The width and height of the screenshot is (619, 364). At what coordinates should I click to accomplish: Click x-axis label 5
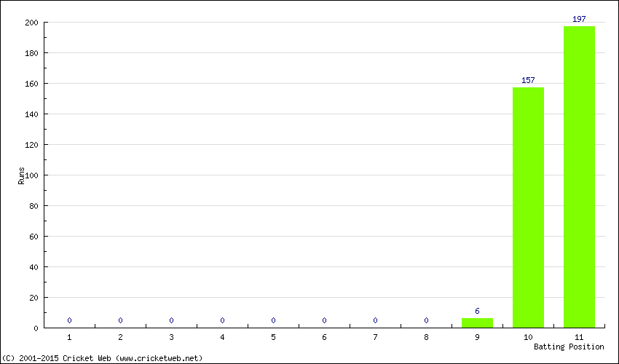(273, 337)
